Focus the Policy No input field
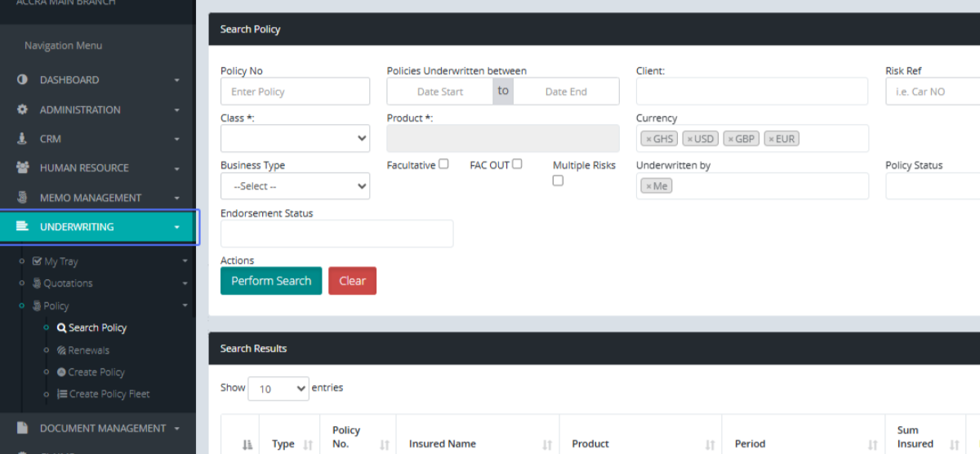Screen dimensions: 980x454 (x=295, y=91)
